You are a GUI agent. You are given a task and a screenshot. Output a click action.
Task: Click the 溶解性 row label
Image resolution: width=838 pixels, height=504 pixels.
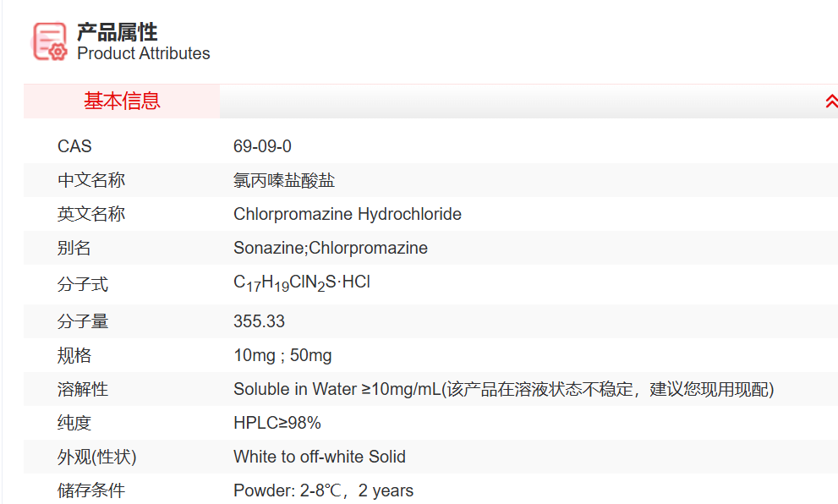point(83,389)
